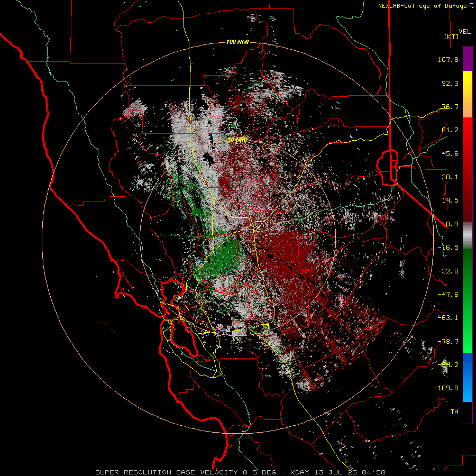Click the green band on the velocity scale
Image resolution: width=476 pixels, height=476 pixels.
(x=467, y=300)
